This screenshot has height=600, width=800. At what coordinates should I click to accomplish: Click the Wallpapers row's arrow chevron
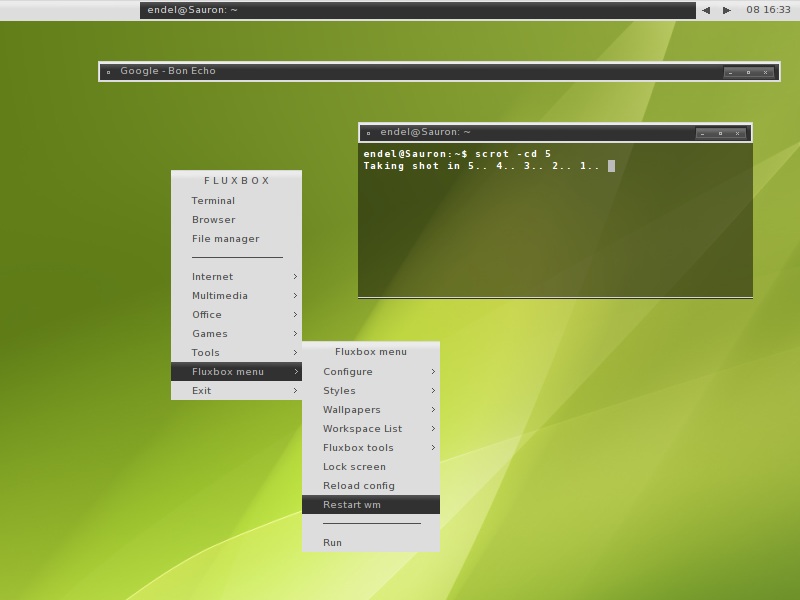click(x=433, y=409)
